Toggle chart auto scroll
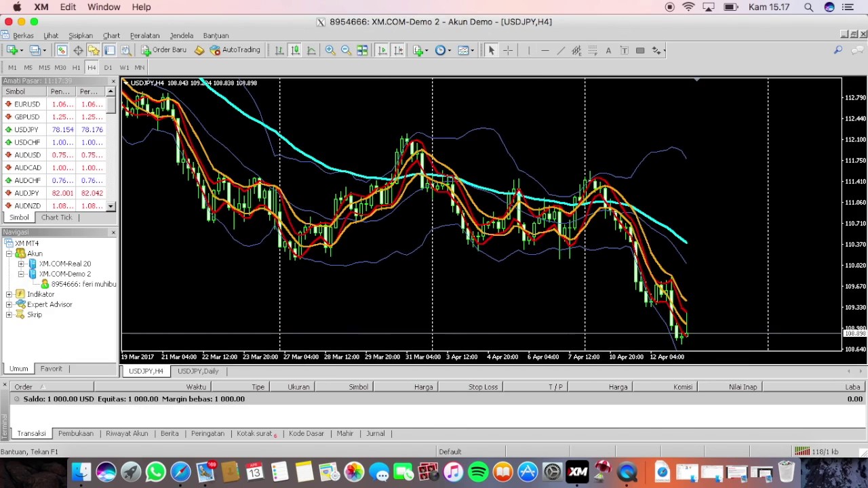 (382, 50)
